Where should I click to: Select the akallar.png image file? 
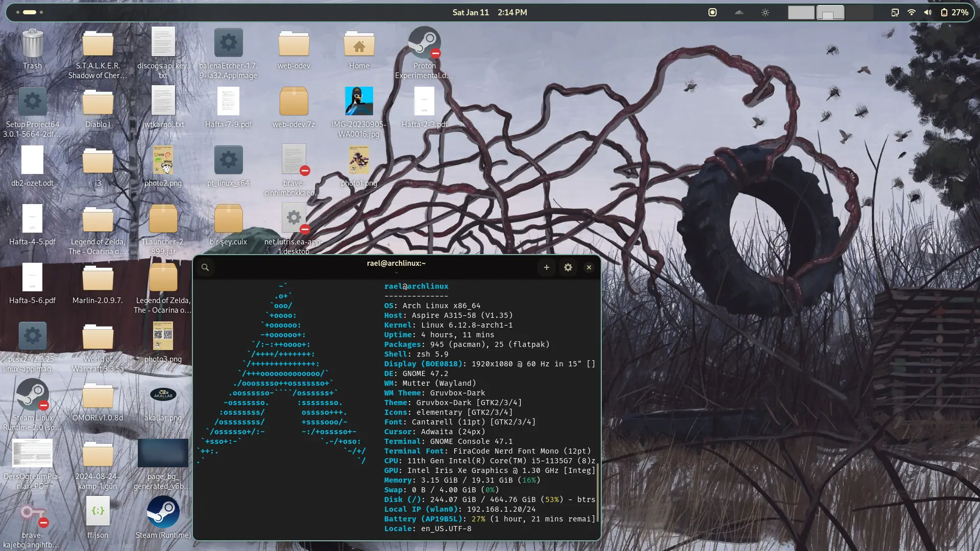(x=163, y=394)
